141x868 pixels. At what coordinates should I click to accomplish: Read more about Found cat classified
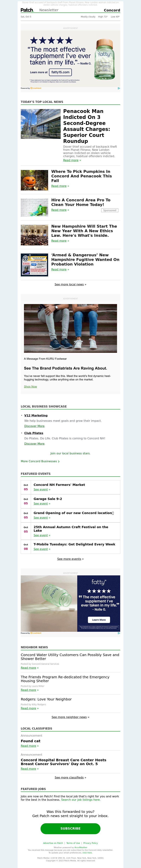pyautogui.click(x=30, y=746)
